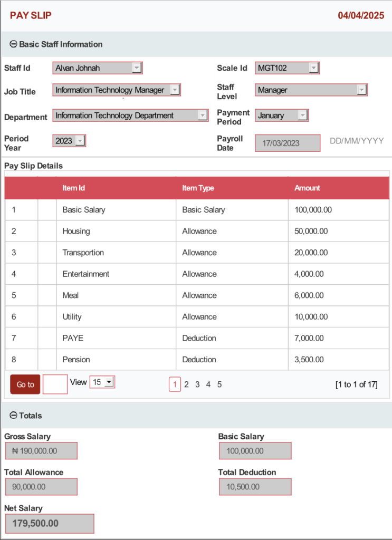Open the Staff Id dropdown
Viewport: 392px width, 540px height.
click(136, 68)
